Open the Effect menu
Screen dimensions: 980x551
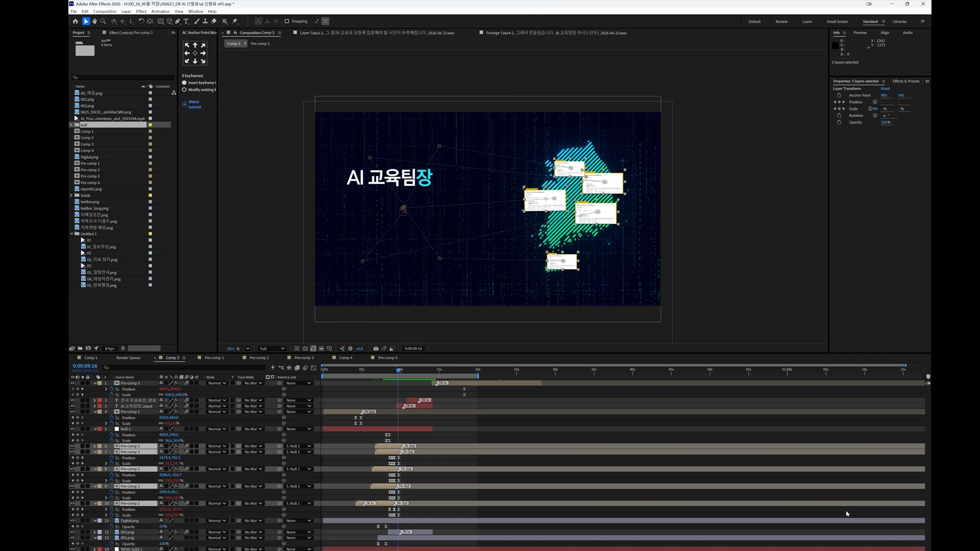coord(141,11)
